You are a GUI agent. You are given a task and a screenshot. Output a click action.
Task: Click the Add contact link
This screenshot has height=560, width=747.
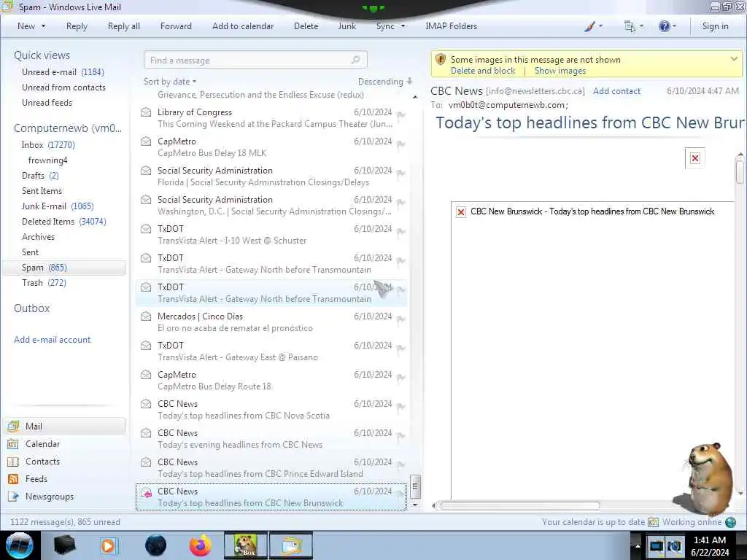(617, 91)
